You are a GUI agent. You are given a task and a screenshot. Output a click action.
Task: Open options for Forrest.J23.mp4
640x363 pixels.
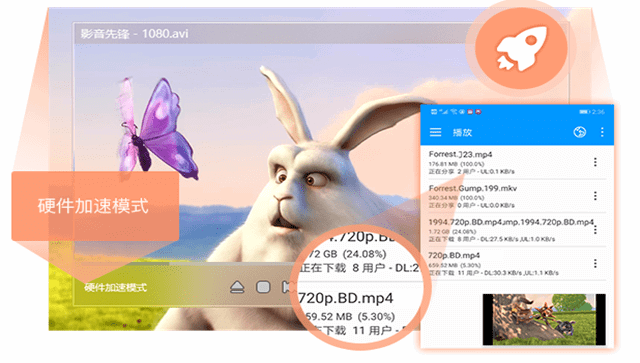pos(595,163)
